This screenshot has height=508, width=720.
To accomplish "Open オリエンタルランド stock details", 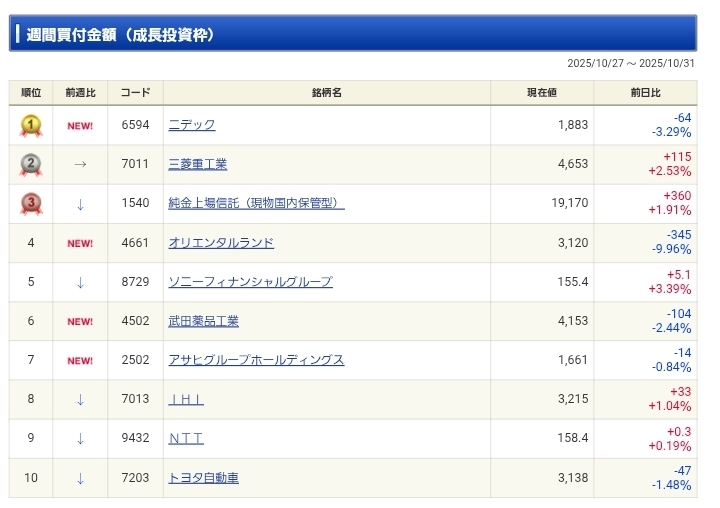I will coord(221,243).
